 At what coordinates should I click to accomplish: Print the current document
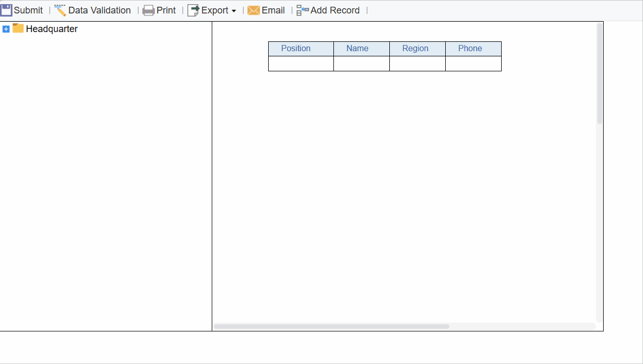[167, 10]
